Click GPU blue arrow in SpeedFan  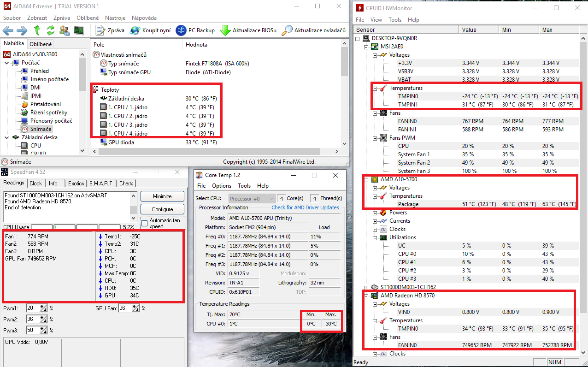coord(100,295)
